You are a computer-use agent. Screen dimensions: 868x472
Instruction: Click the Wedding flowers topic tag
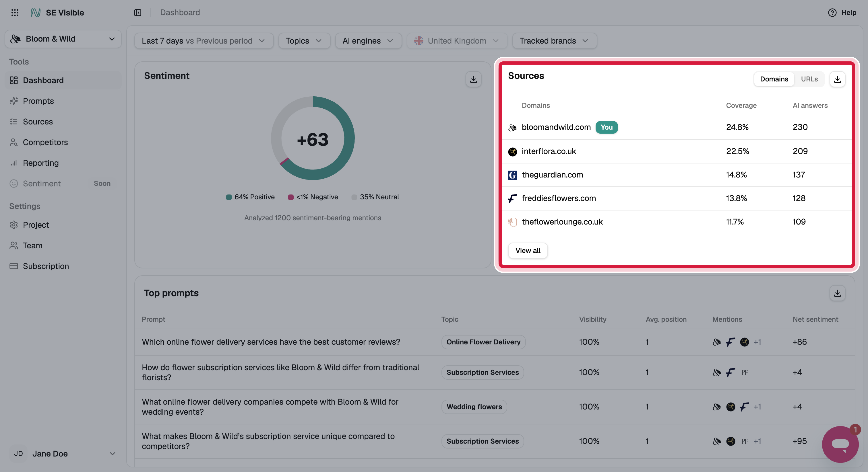474,407
